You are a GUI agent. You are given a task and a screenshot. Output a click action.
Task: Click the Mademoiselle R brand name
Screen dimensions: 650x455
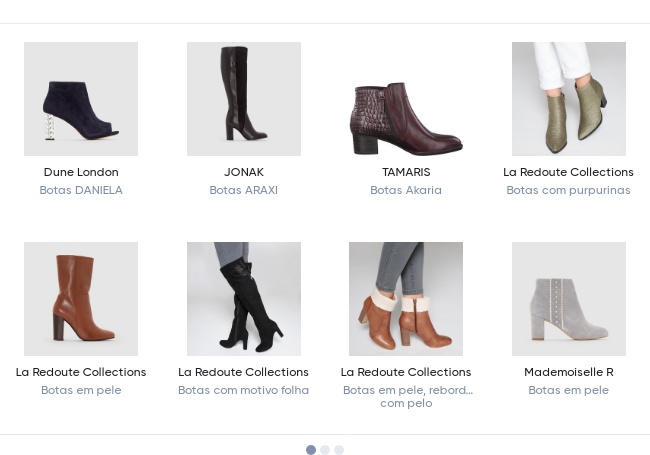(569, 372)
